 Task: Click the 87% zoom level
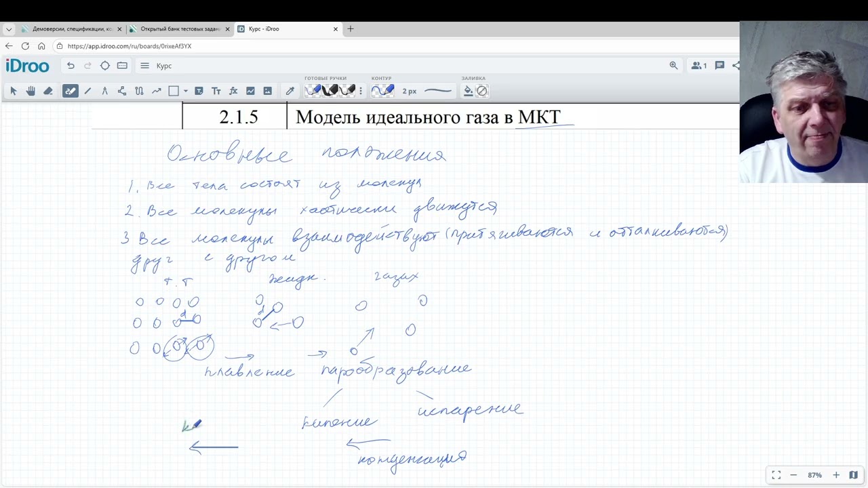814,475
